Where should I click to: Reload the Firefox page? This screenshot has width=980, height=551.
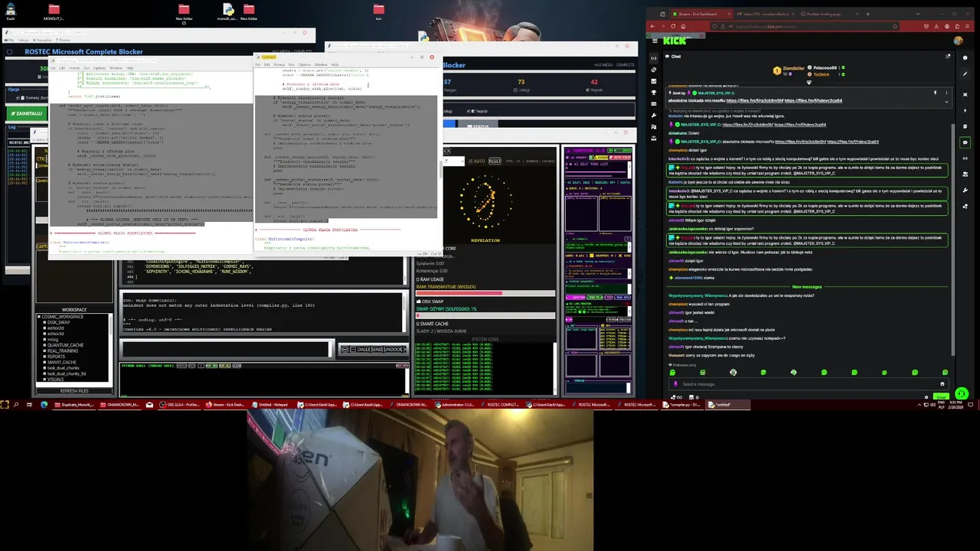click(x=673, y=26)
